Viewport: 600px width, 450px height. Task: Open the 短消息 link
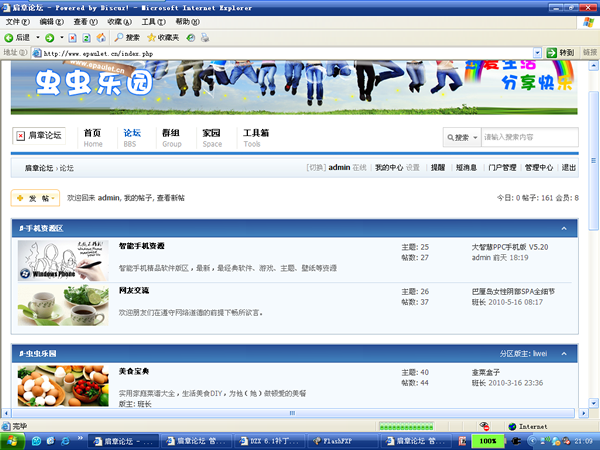click(x=466, y=168)
